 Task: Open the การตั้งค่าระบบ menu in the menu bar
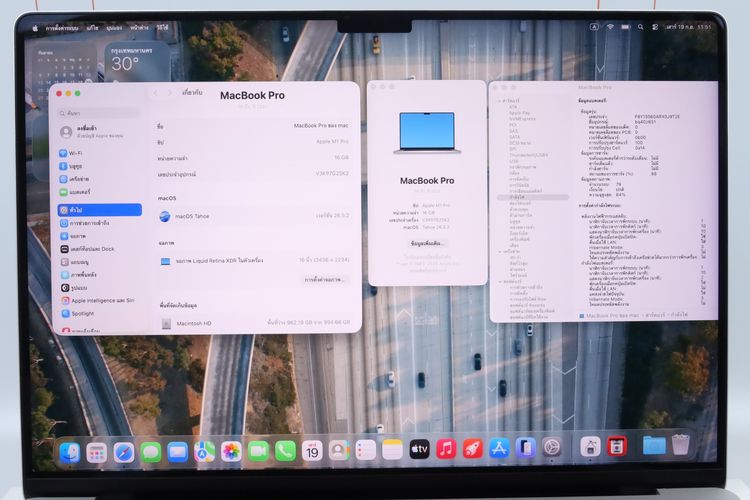(62, 28)
